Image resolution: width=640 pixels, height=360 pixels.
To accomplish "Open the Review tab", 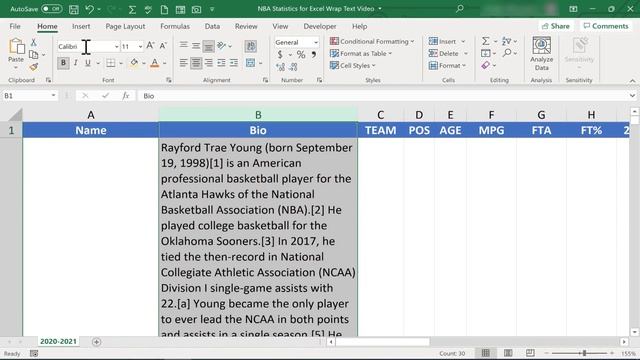I will click(246, 26).
